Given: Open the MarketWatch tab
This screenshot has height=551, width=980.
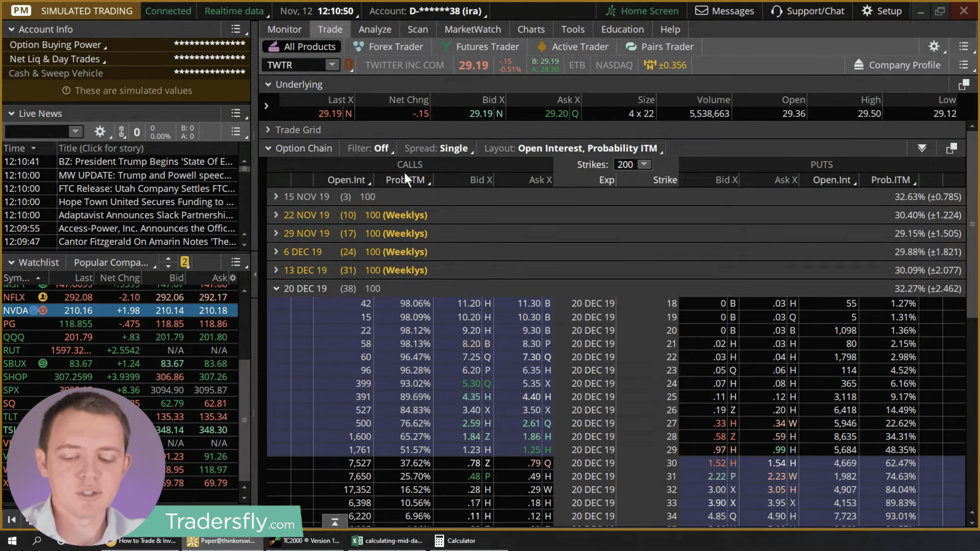Looking at the screenshot, I should 473,29.
